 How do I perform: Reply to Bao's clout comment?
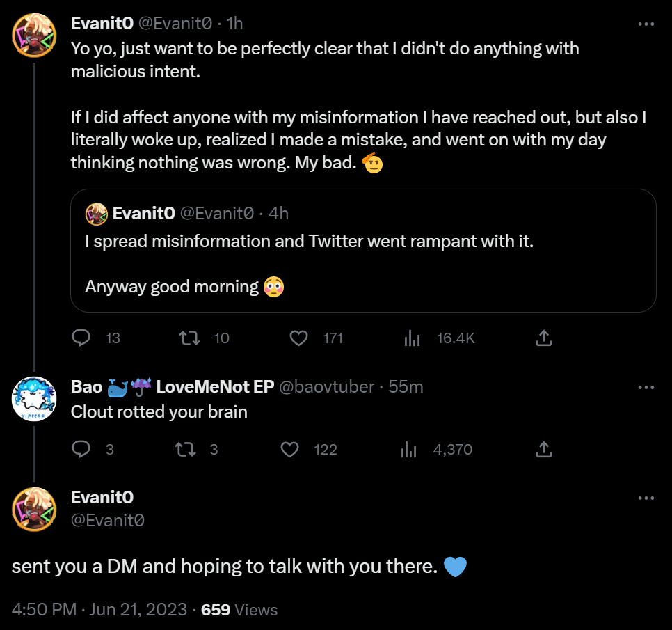tap(82, 450)
